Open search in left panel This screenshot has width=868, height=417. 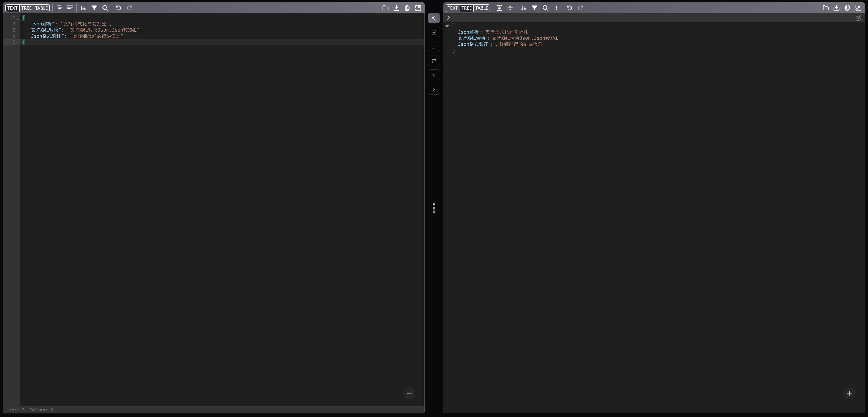pyautogui.click(x=105, y=8)
